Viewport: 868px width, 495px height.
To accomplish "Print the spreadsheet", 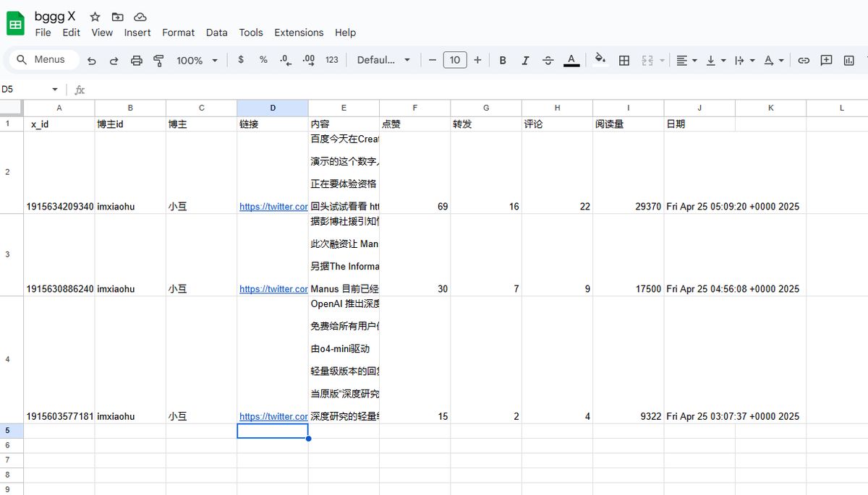I will click(x=137, y=60).
